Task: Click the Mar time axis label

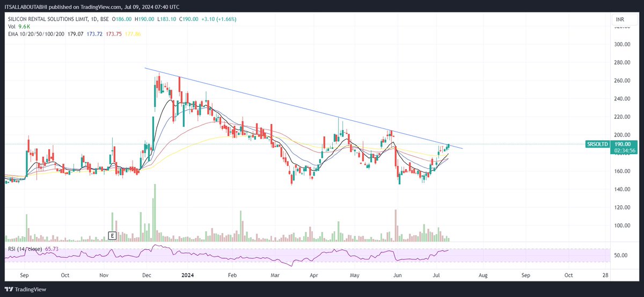Action: pyautogui.click(x=275, y=274)
